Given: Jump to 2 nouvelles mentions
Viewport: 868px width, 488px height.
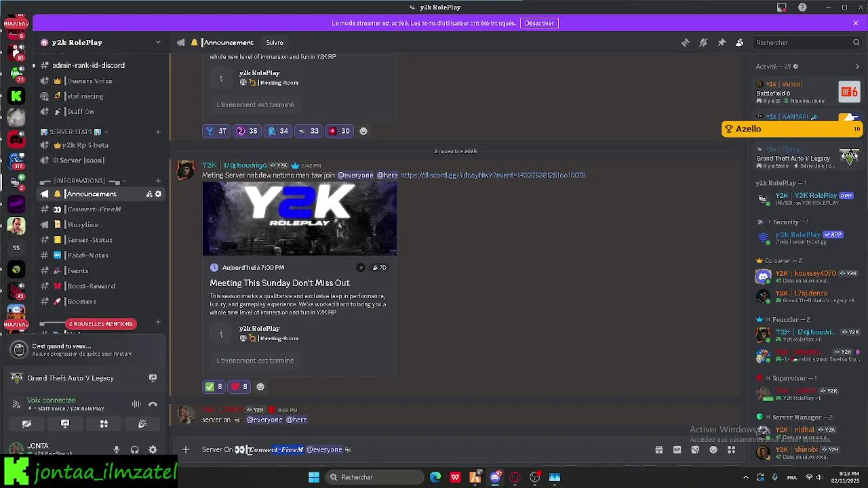Looking at the screenshot, I should [101, 324].
